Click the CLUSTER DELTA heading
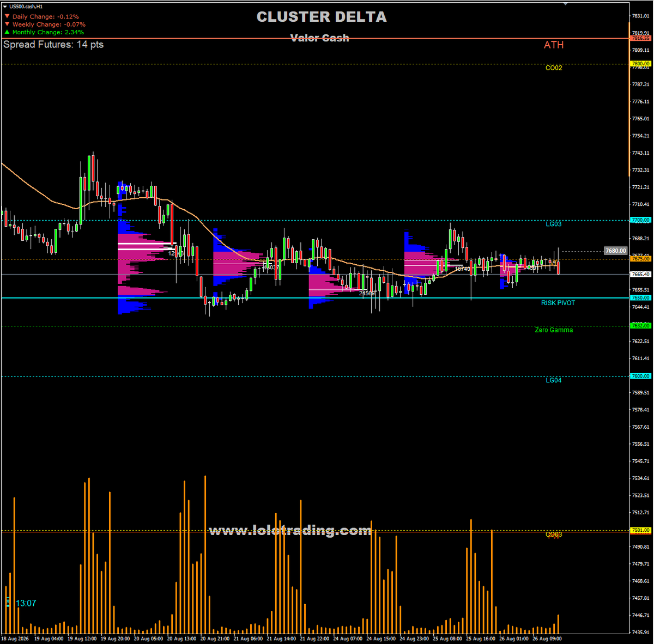 pos(322,17)
